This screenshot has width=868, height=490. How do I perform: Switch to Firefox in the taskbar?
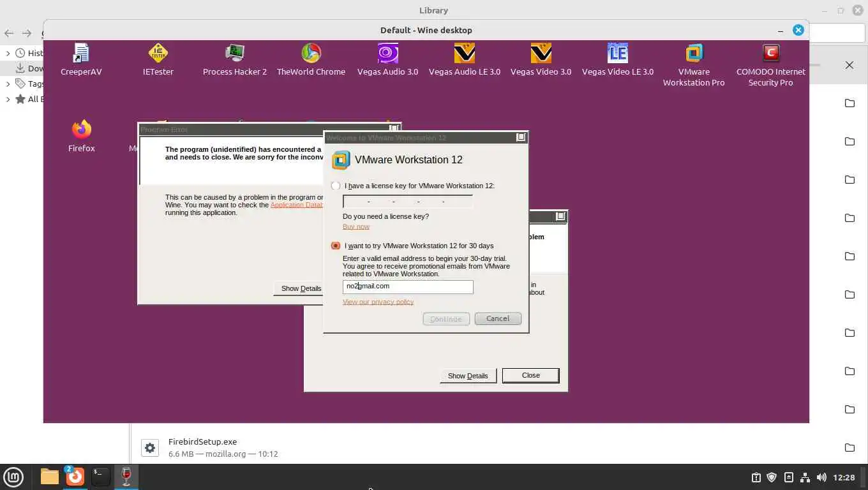(x=75, y=477)
